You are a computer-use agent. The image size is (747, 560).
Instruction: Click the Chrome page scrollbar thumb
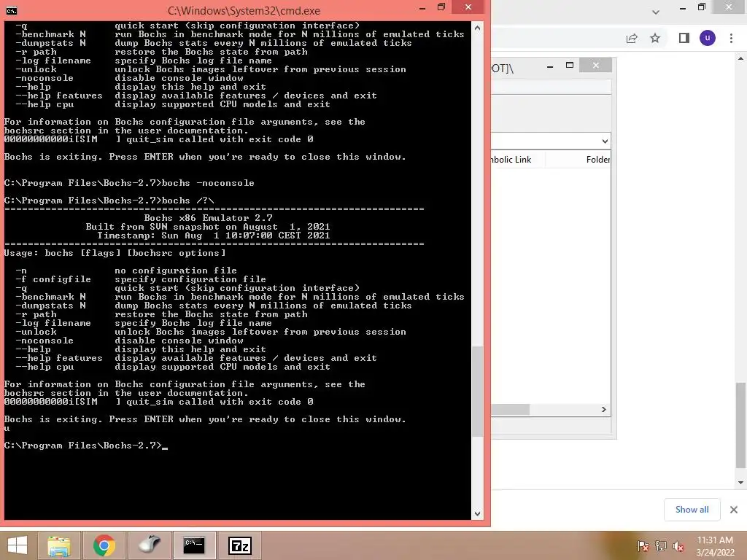[x=740, y=426]
